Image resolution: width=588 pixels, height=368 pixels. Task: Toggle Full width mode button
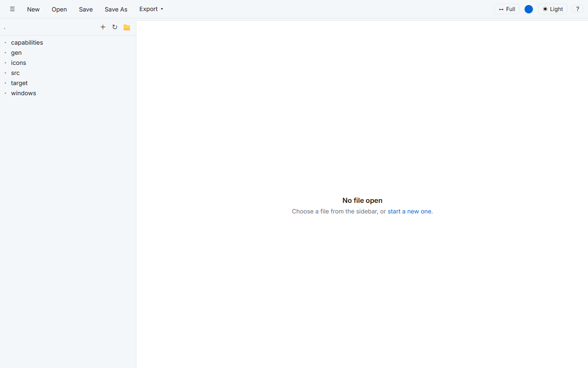[507, 9]
